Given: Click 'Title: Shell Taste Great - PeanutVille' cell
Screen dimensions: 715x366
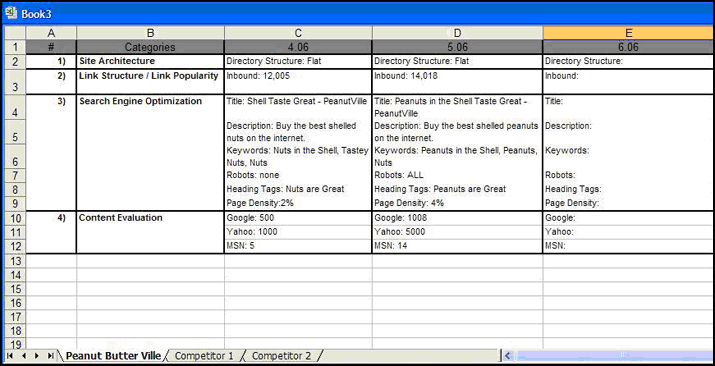Looking at the screenshot, I should coord(298,108).
